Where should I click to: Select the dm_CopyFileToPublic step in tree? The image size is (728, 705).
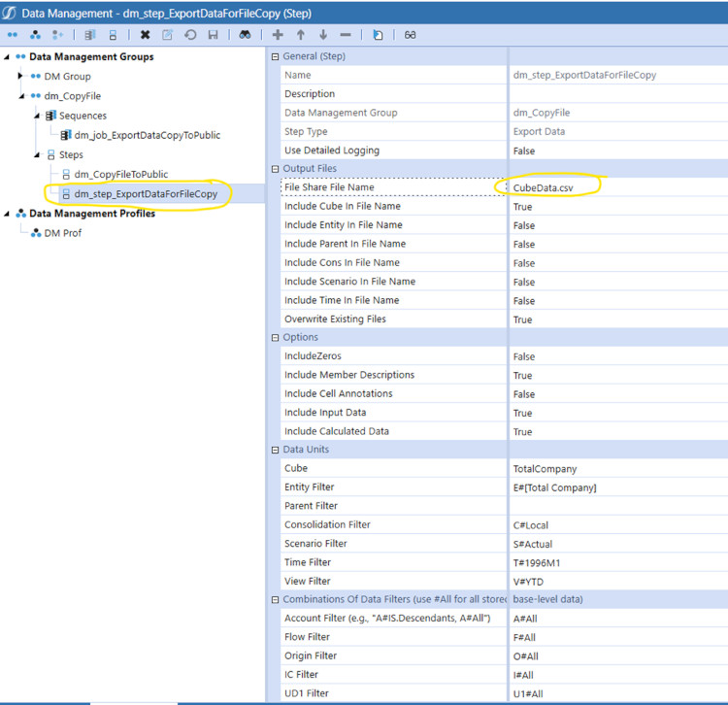121,175
